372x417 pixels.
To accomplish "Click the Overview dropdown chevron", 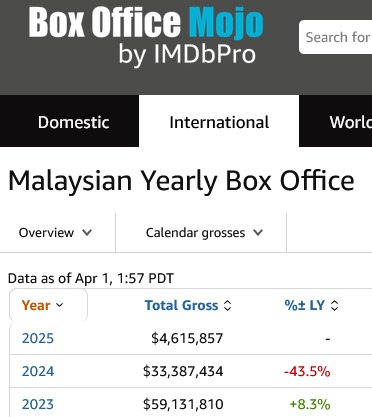I will [87, 232].
